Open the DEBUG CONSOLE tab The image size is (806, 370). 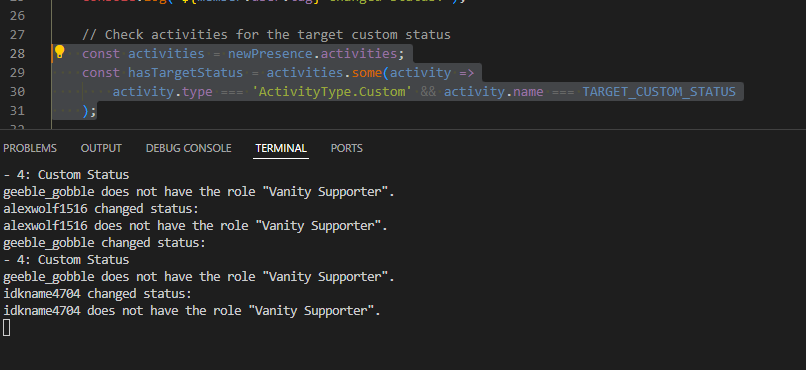coord(189,148)
